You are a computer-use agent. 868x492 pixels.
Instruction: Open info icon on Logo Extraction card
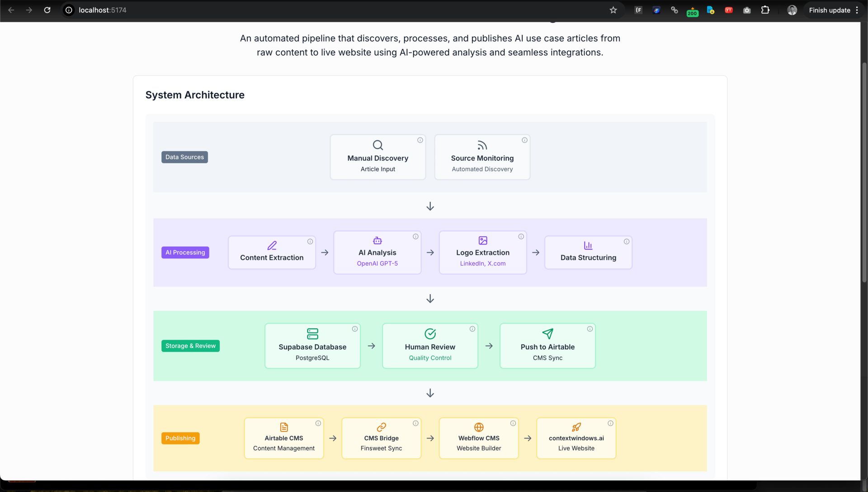521,237
